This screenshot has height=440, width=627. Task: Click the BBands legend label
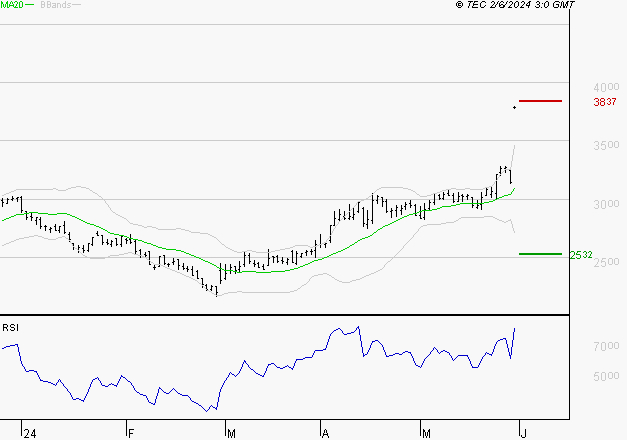56,5
